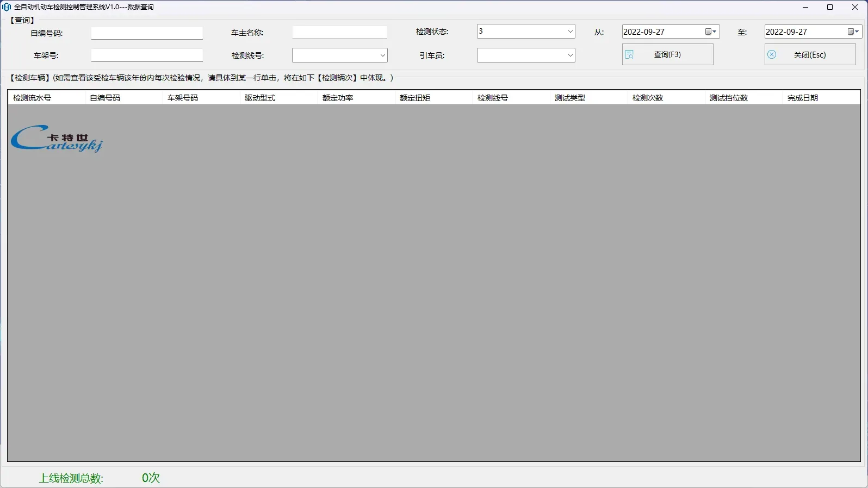Open the 引车员 dropdown list
Viewport: 868px width, 488px height.
(570, 55)
